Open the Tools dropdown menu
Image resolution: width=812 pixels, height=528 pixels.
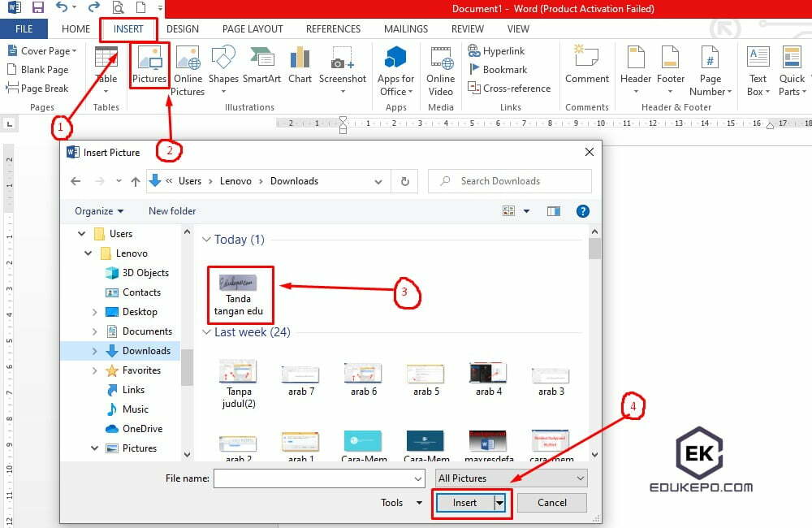(x=398, y=502)
